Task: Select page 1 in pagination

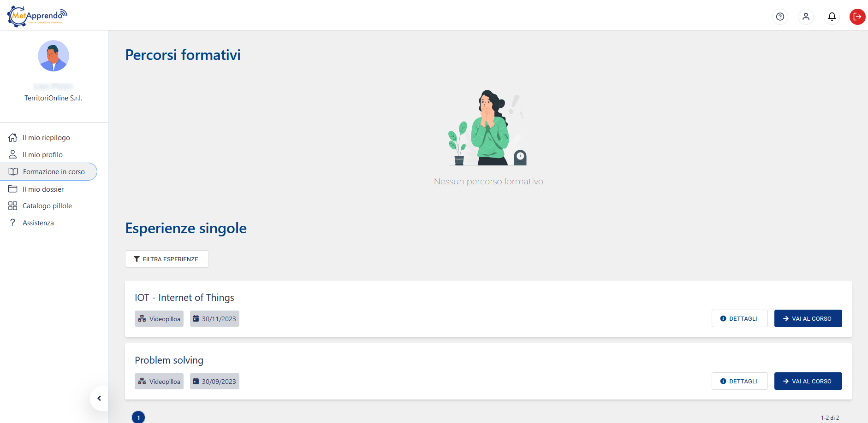Action: pos(138,417)
